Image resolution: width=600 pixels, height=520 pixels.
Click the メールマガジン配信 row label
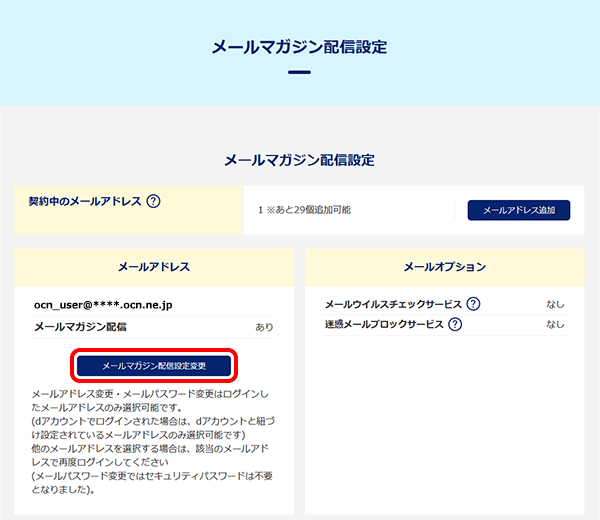80,327
